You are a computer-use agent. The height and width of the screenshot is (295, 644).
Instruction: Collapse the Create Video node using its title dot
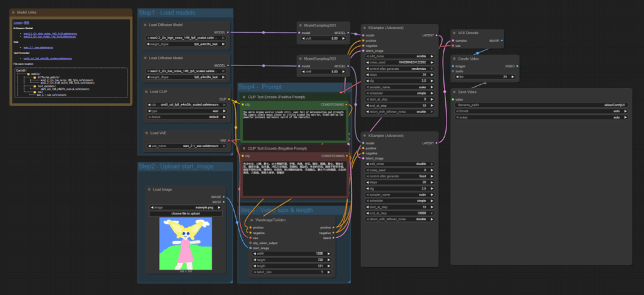(x=454, y=58)
